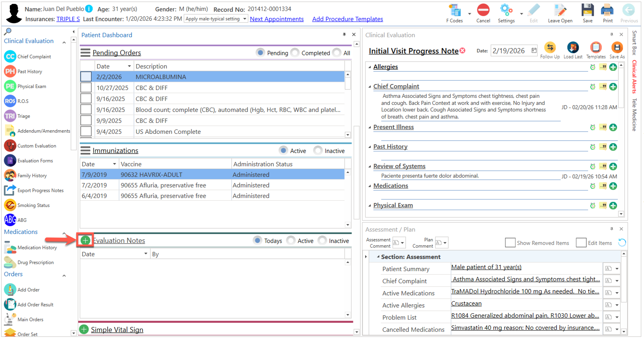644x338 pixels.
Task: Open the Assessment Comment dropdown
Action: [402, 243]
